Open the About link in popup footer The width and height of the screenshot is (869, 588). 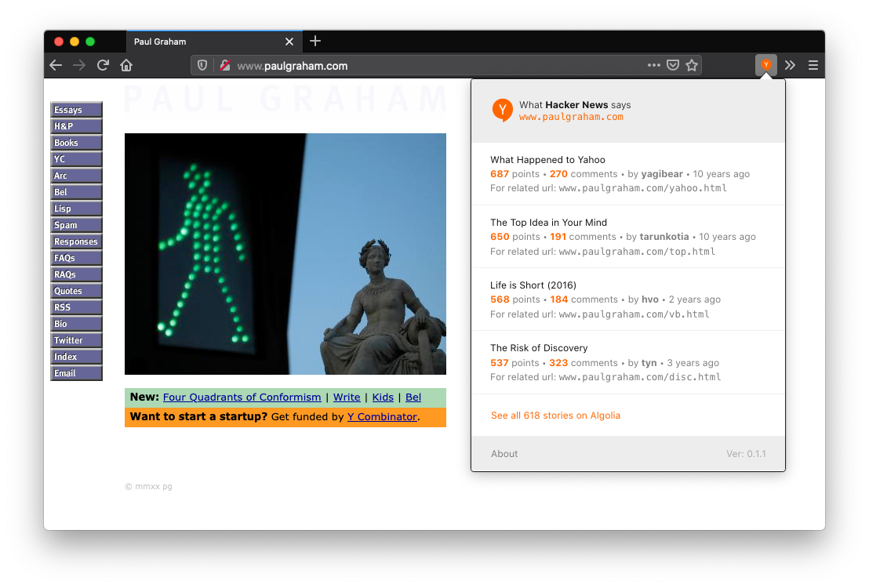click(x=504, y=454)
